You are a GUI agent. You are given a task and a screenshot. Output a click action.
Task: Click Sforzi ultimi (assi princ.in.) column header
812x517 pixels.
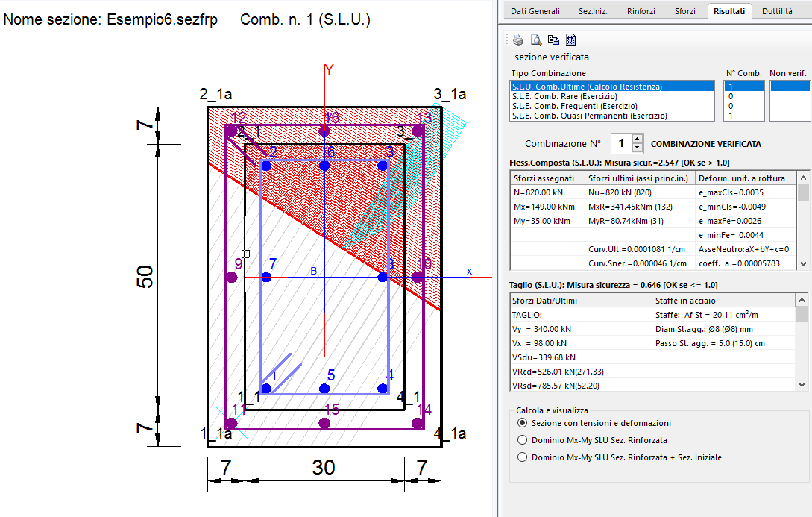(640, 178)
